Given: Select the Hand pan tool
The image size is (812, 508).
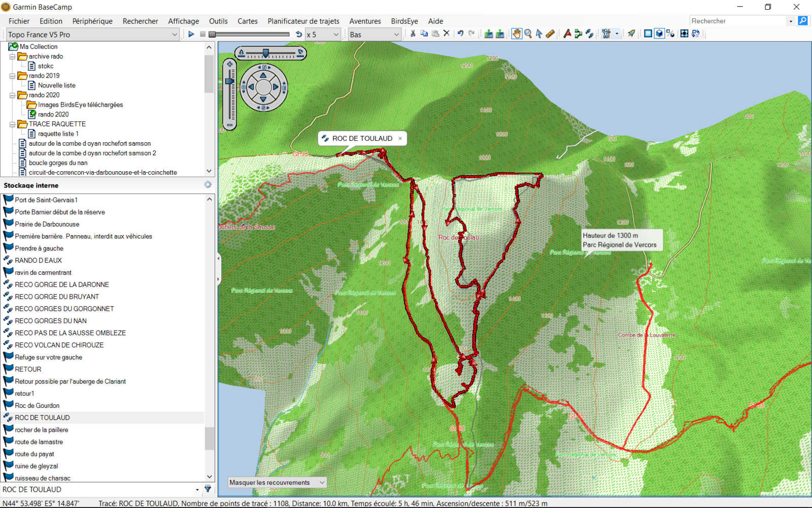Looking at the screenshot, I should pyautogui.click(x=517, y=34).
